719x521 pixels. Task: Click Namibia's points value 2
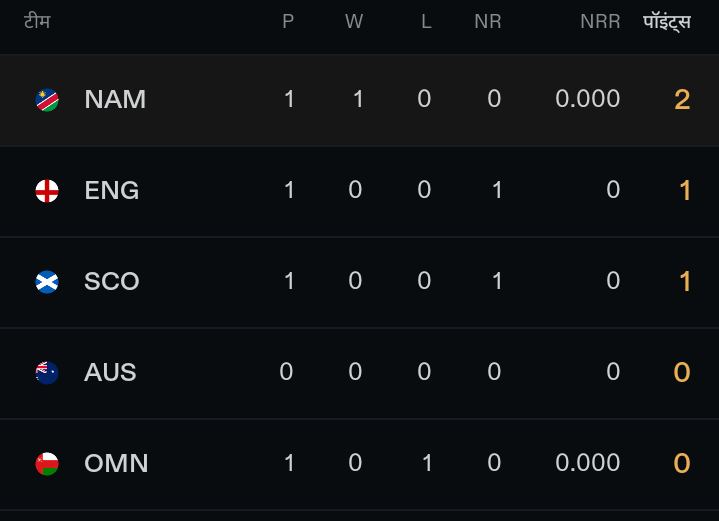pos(682,99)
